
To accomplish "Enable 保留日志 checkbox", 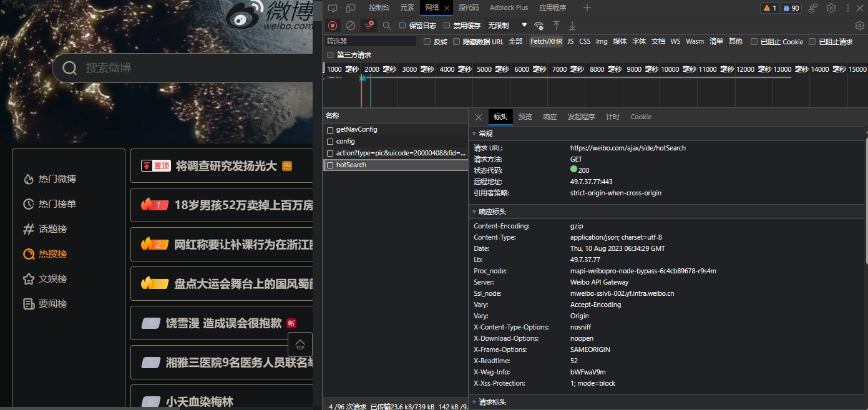I will tap(402, 26).
